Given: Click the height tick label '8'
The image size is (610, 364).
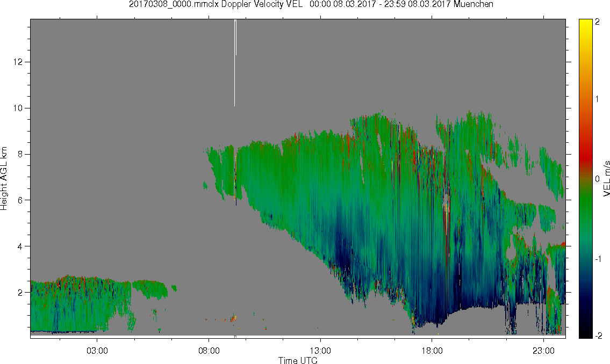Looking at the screenshot, I should (x=20, y=154).
